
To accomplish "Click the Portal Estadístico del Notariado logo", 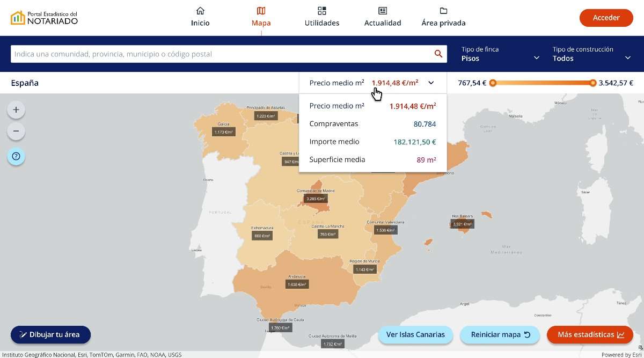I will pos(45,18).
